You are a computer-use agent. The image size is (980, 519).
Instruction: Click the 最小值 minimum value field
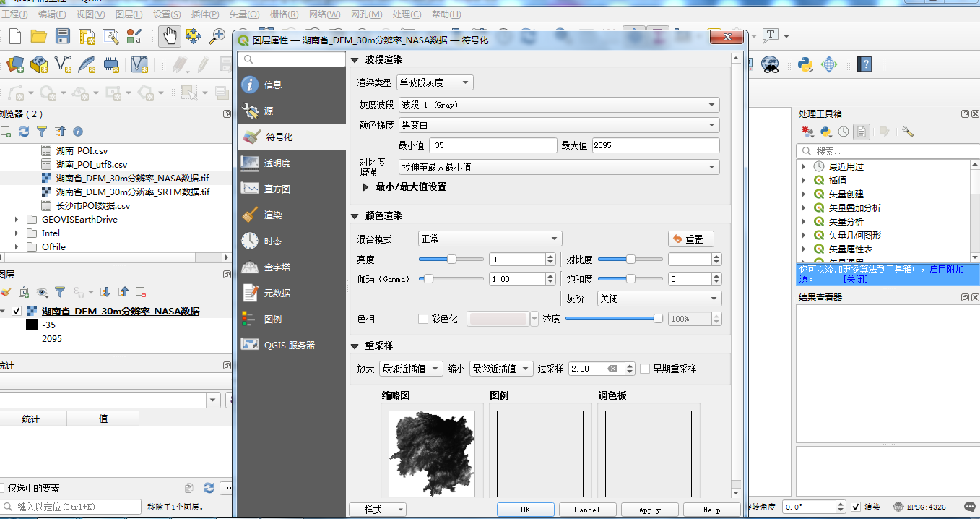(x=493, y=145)
